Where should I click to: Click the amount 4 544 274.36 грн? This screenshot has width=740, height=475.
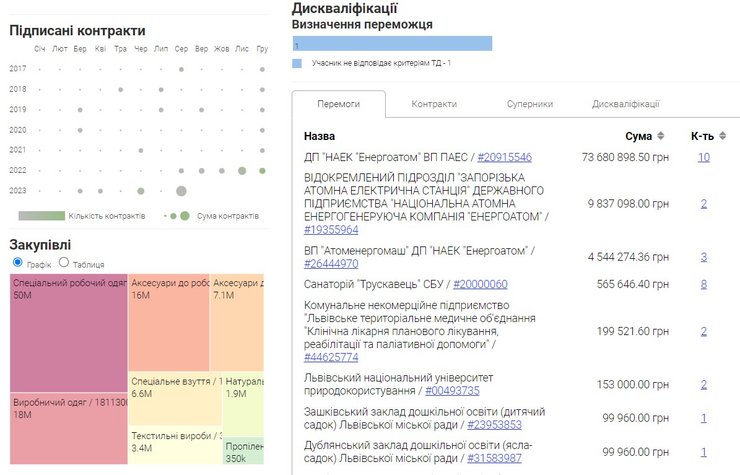tap(628, 257)
